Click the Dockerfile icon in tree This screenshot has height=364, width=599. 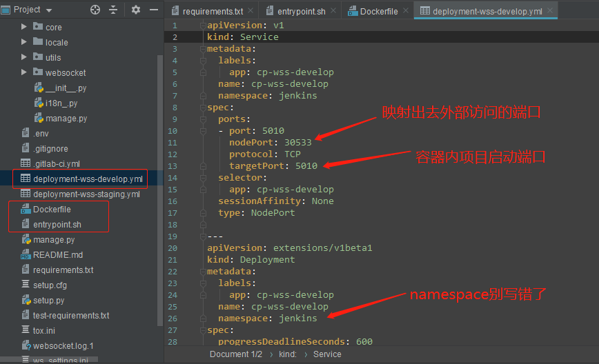(x=26, y=209)
